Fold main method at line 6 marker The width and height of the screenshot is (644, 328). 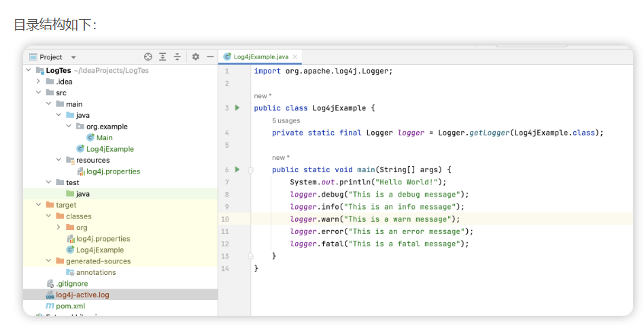coord(250,169)
